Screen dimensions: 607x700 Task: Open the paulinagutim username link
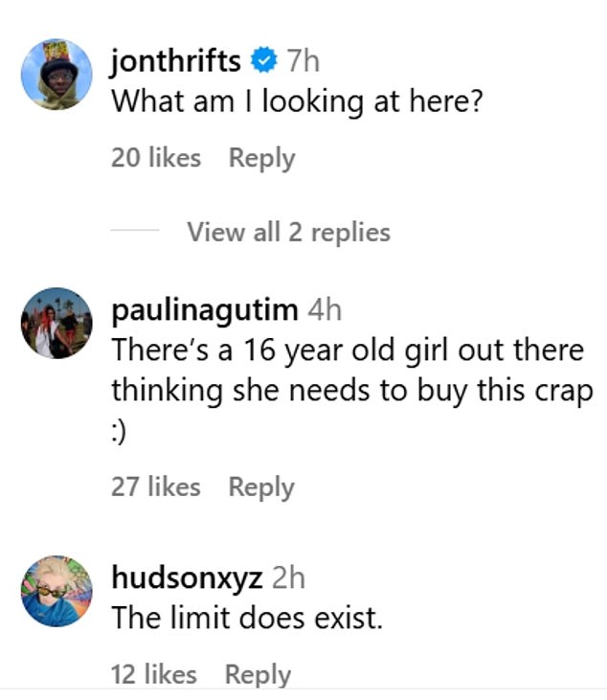pyautogui.click(x=205, y=310)
